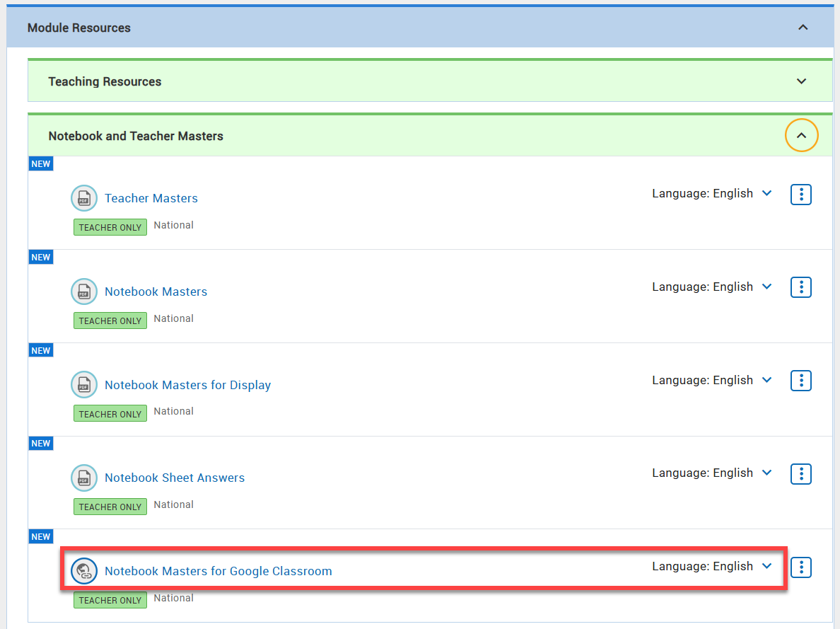Open the three-dot menu in the Notebook Masters row
Screen dimensions: 840x629
point(801,287)
